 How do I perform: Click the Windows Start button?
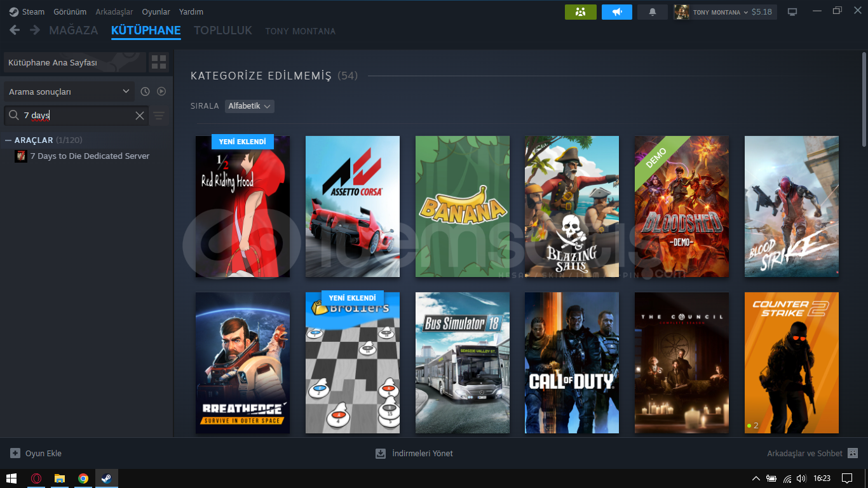pyautogui.click(x=11, y=478)
